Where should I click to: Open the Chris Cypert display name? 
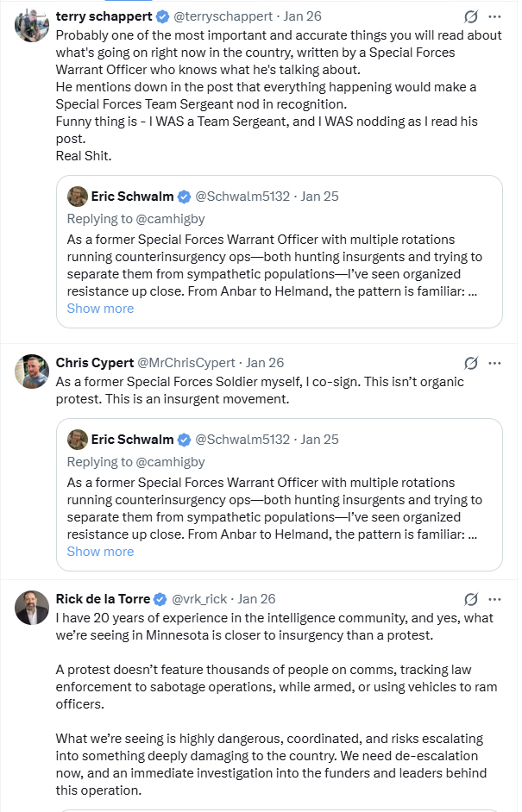[x=94, y=363]
